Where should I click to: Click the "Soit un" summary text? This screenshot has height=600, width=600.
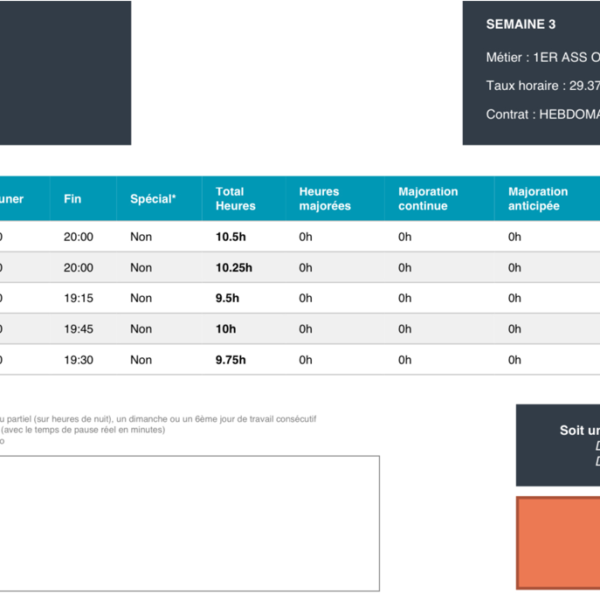coord(580,430)
